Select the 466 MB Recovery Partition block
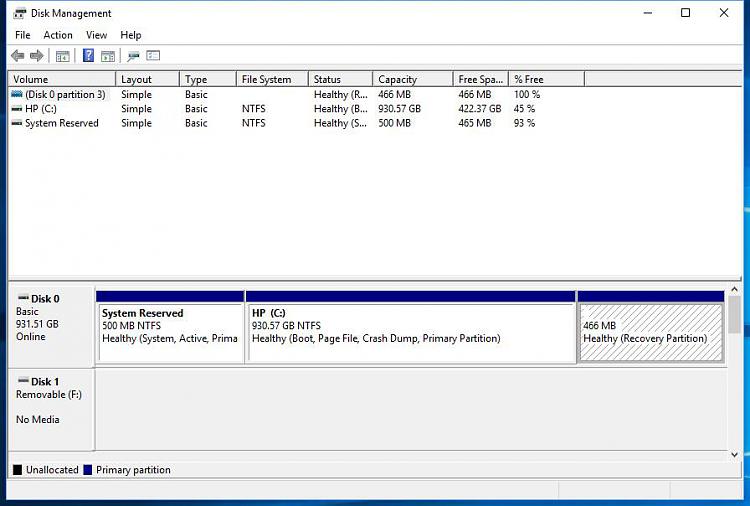The width and height of the screenshot is (750, 506). (x=651, y=327)
